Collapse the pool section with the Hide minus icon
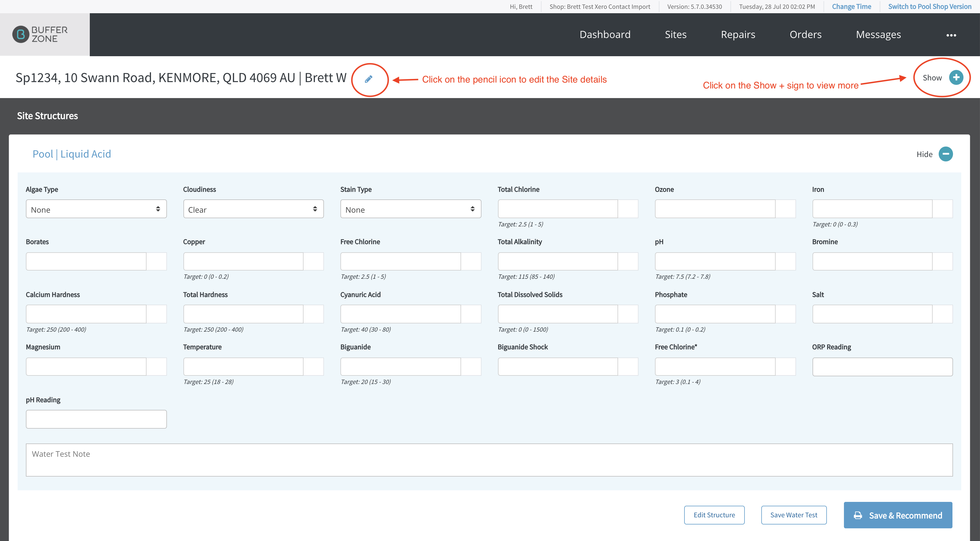Screen dimensions: 980x541 [x=946, y=154]
